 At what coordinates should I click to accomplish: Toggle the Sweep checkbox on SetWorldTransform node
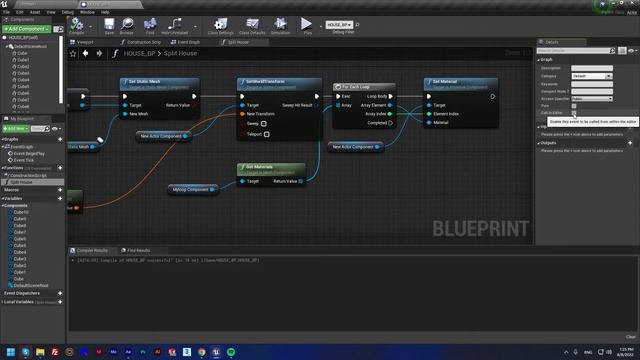tap(264, 124)
